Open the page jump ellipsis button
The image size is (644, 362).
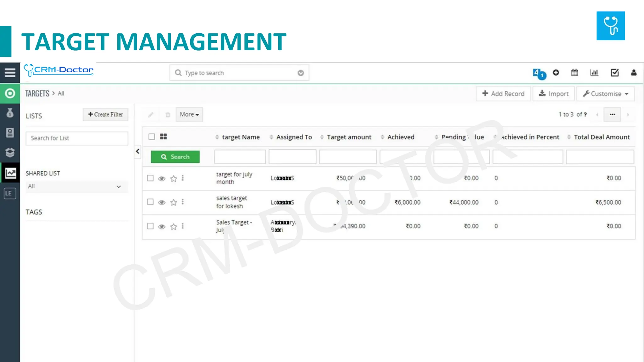612,115
